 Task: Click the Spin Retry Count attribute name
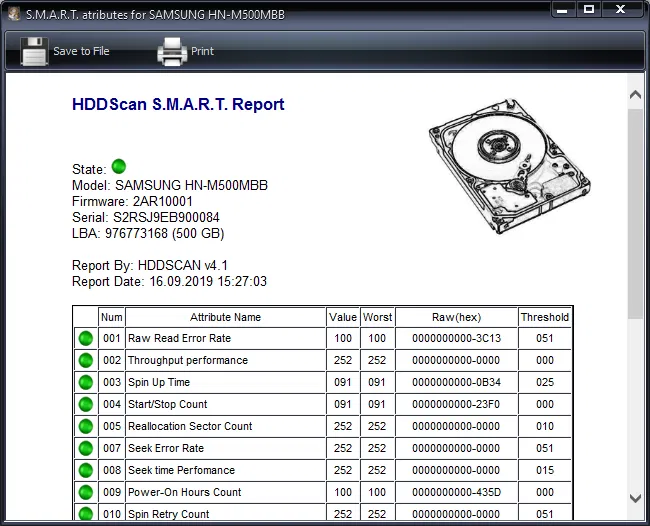coord(168,514)
